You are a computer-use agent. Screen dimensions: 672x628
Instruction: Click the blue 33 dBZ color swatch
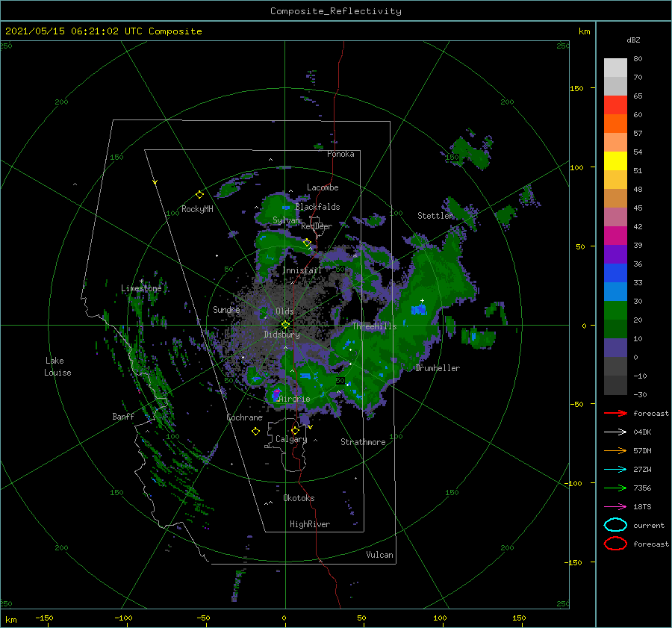(x=615, y=273)
